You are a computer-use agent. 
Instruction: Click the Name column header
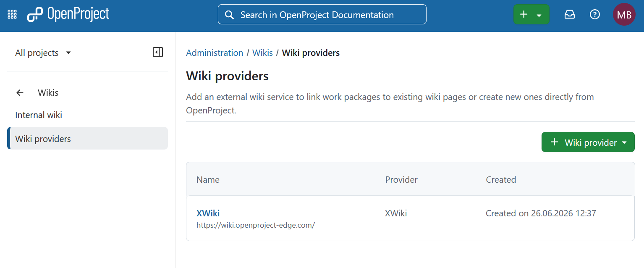208,180
